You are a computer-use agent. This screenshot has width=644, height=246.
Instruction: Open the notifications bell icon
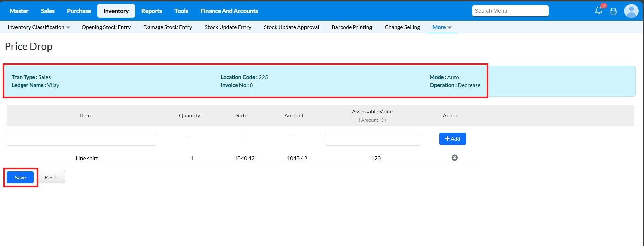[x=599, y=11]
